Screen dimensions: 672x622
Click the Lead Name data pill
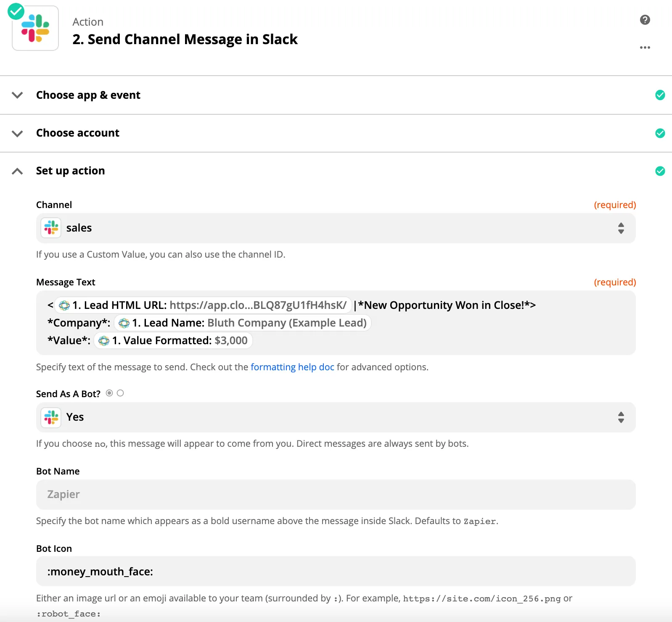(243, 323)
